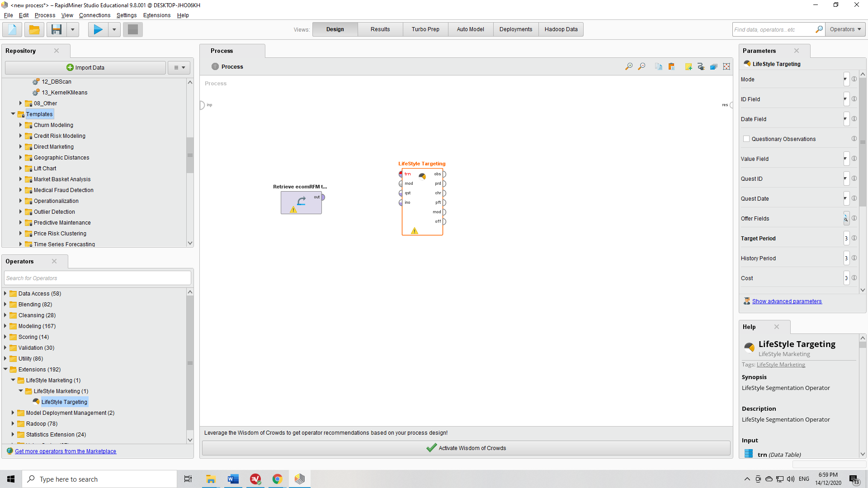Open the Date Field parameter dropdown

846,119
